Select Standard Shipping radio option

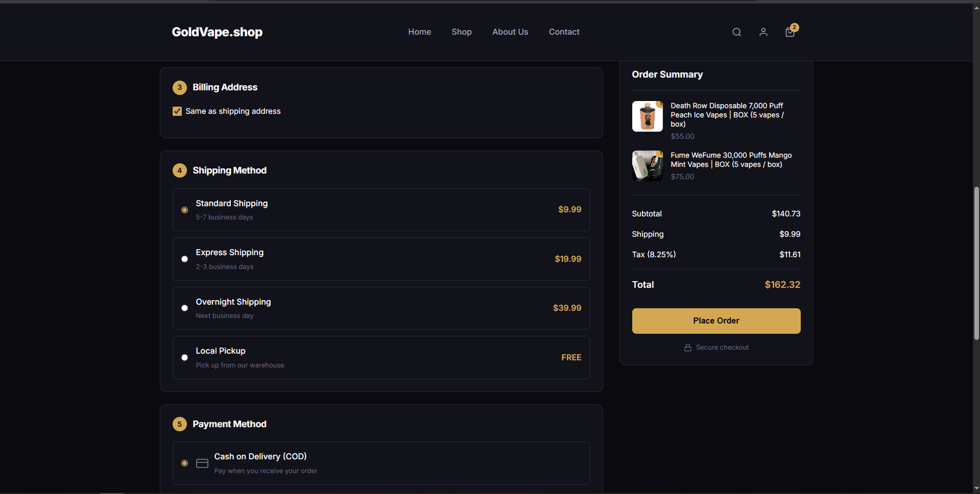tap(184, 210)
